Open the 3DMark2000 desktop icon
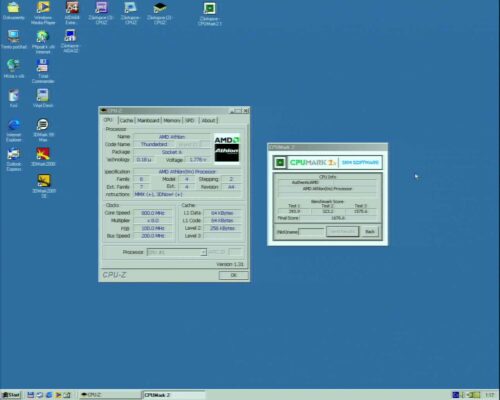The width and height of the screenshot is (500, 400). (x=43, y=157)
